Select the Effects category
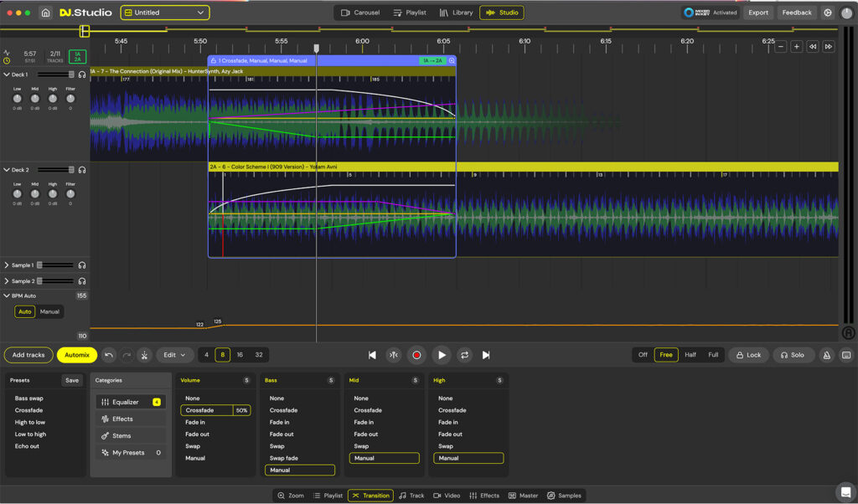This screenshot has height=504, width=858. click(x=131, y=419)
